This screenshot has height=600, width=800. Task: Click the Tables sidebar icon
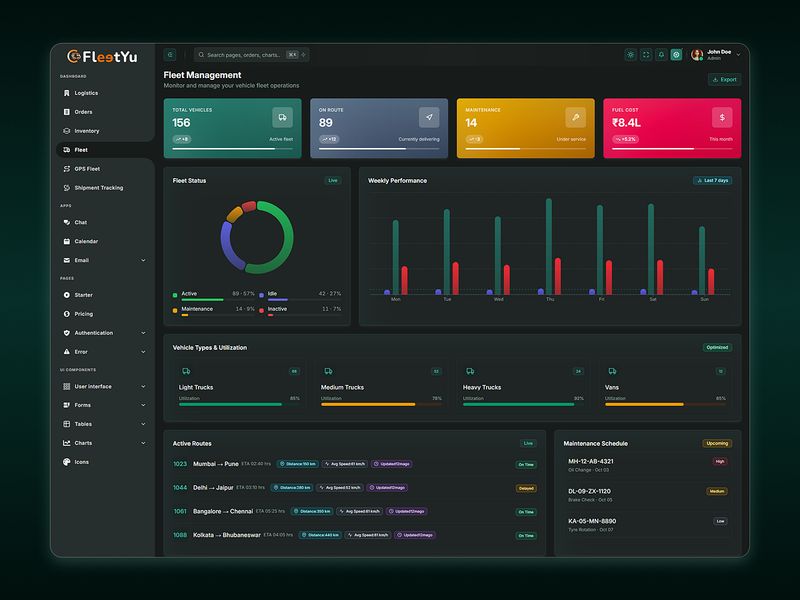66,424
